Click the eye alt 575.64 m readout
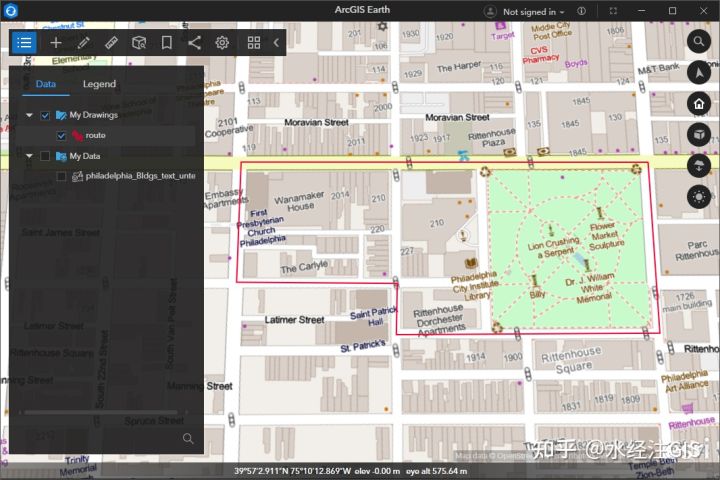 436,471
